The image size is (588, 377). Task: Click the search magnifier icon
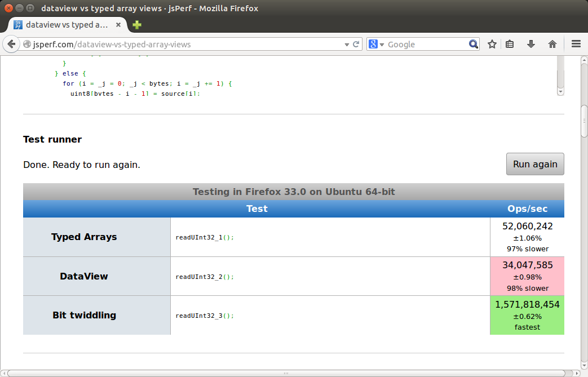(473, 44)
